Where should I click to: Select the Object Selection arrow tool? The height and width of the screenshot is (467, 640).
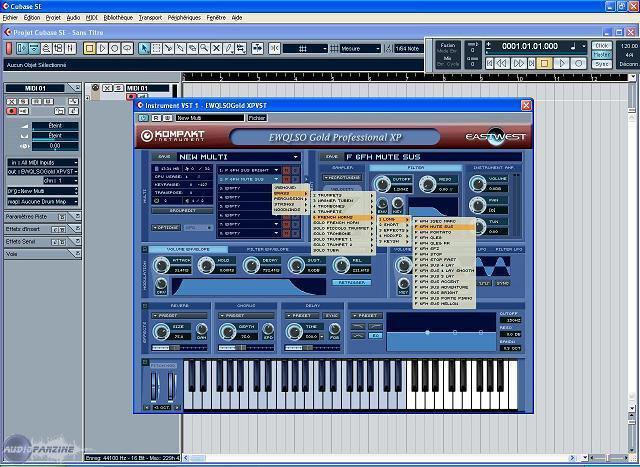(144, 49)
